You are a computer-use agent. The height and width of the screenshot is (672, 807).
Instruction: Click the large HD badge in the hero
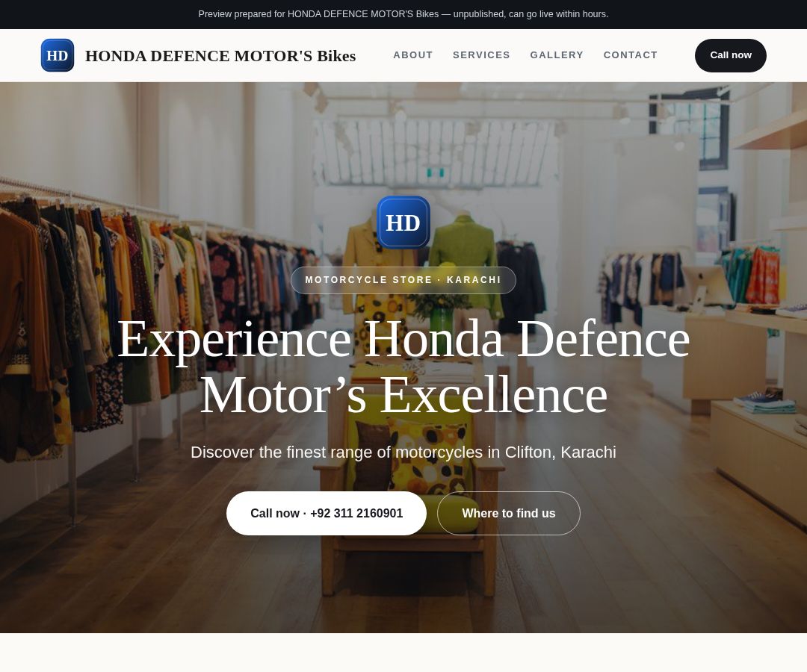point(403,222)
